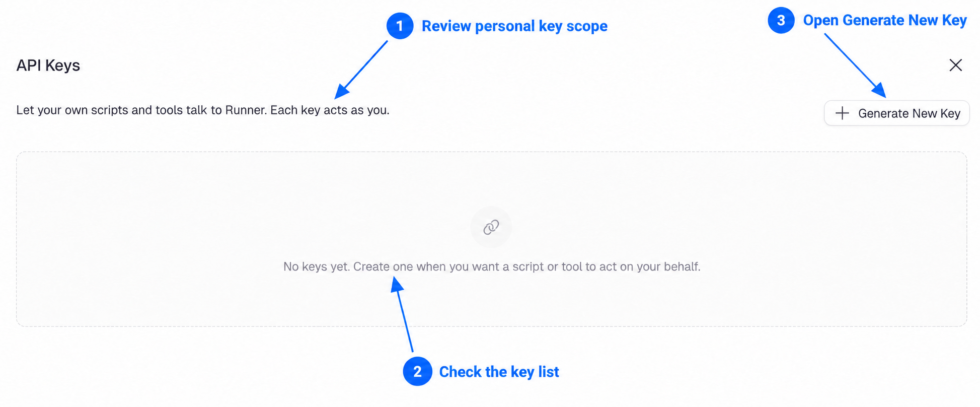Click the "Review personal key scope" label

coord(514,26)
